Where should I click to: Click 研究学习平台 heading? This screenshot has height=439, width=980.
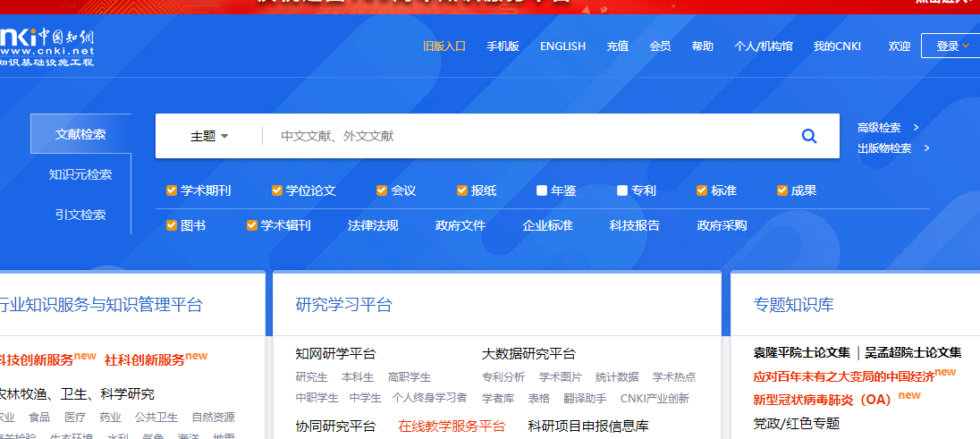coord(343,305)
